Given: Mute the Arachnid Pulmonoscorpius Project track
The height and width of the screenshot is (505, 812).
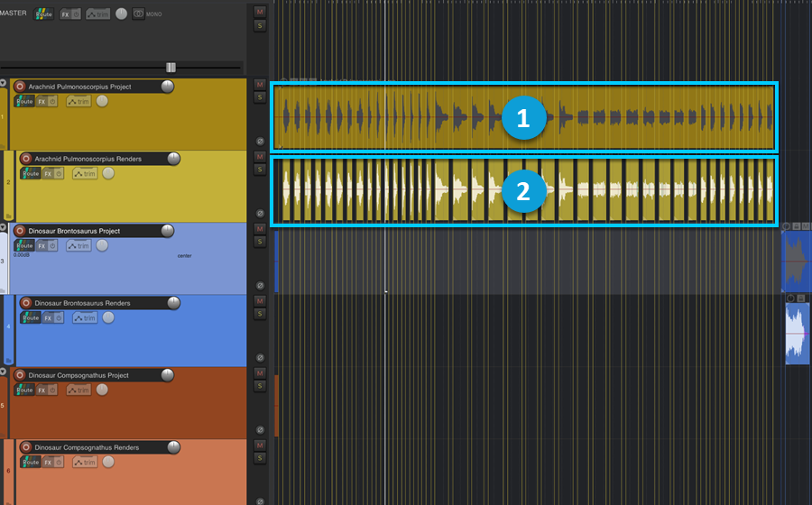Looking at the screenshot, I should 260,85.
